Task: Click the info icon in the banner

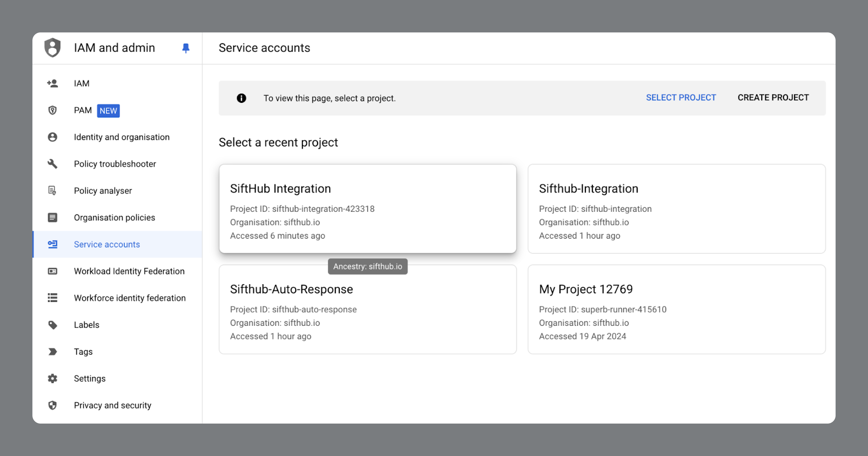Action: 241,98
